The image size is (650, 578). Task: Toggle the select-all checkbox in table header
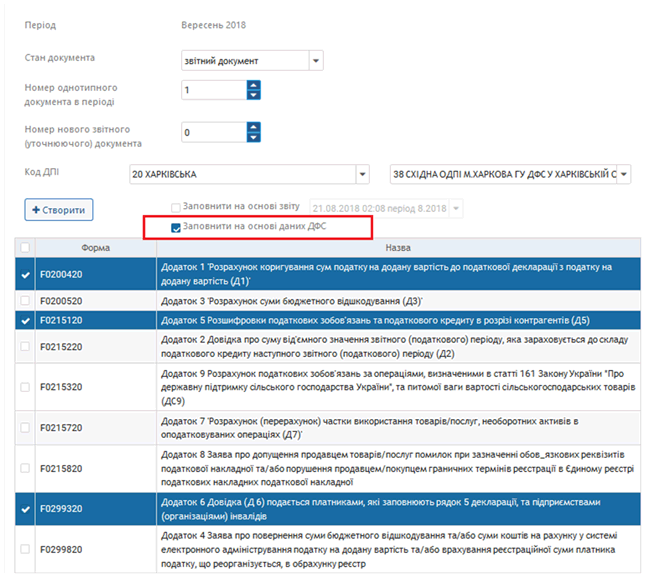(25, 247)
